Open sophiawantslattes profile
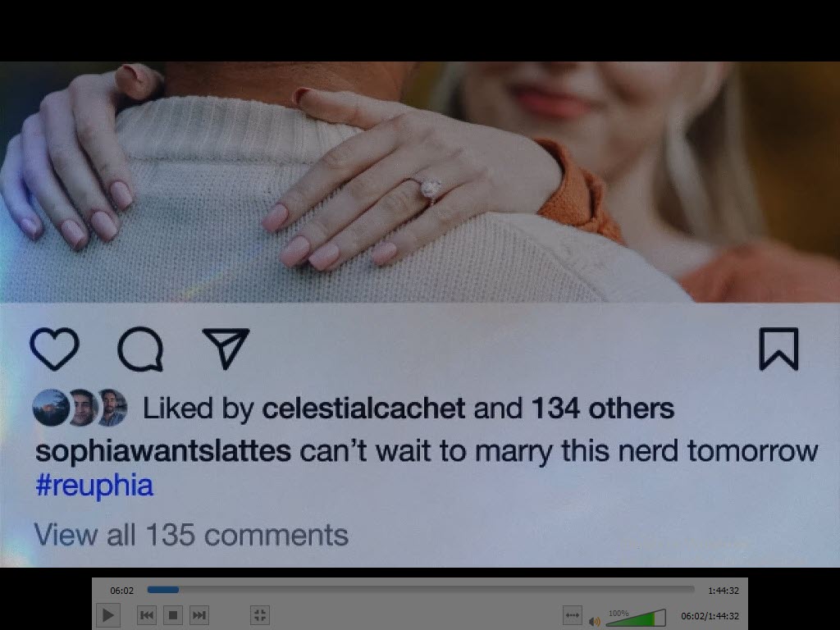Screen dimensions: 840x630 point(163,451)
